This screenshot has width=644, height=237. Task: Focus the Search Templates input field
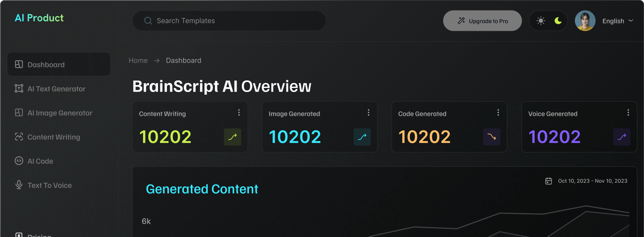(x=235, y=21)
